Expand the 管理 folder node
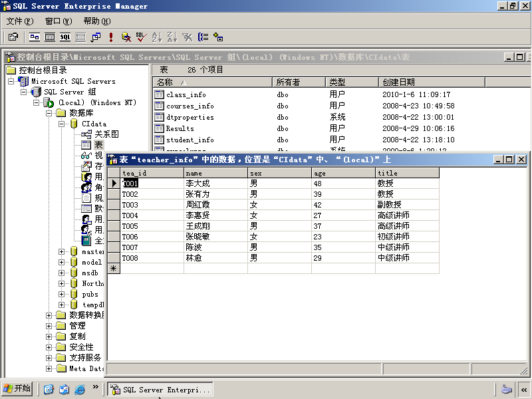Image resolution: width=532 pixels, height=399 pixels. (x=49, y=326)
